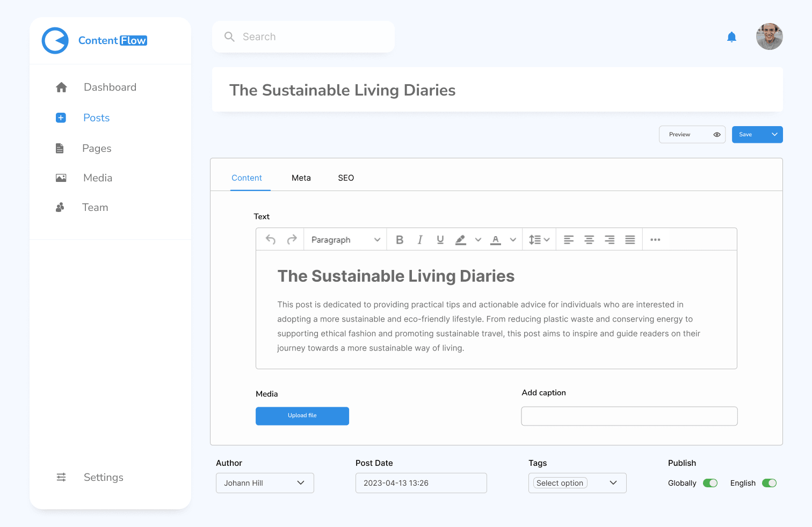Apply italic formatting
812x527 pixels.
tap(420, 239)
